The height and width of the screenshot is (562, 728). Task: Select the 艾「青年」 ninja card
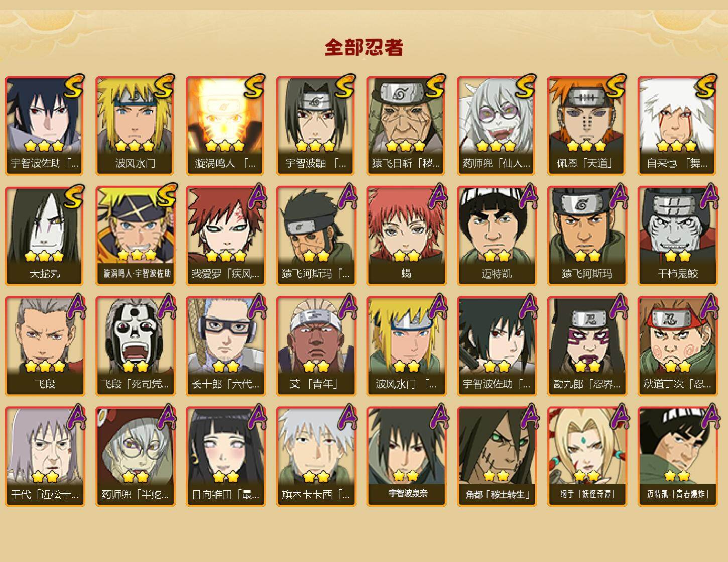[x=316, y=346]
